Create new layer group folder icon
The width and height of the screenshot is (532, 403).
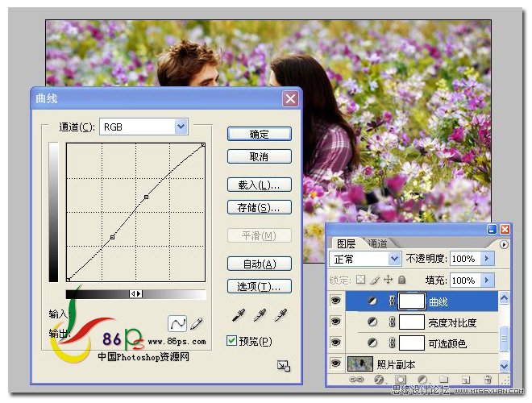pyautogui.click(x=444, y=379)
